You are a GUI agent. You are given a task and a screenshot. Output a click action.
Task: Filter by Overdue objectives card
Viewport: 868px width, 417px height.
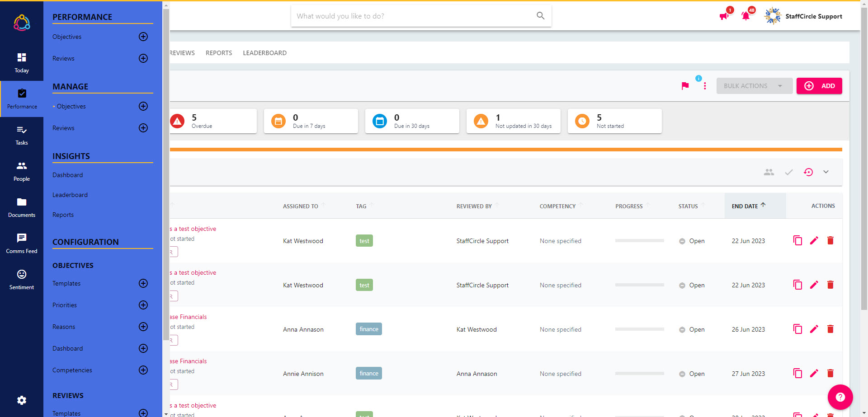click(x=213, y=121)
